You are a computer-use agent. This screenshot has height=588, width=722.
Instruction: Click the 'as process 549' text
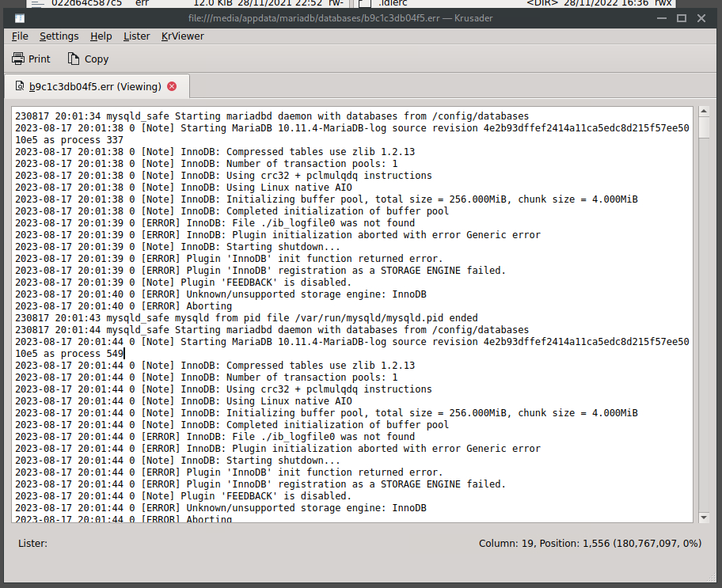pos(83,354)
